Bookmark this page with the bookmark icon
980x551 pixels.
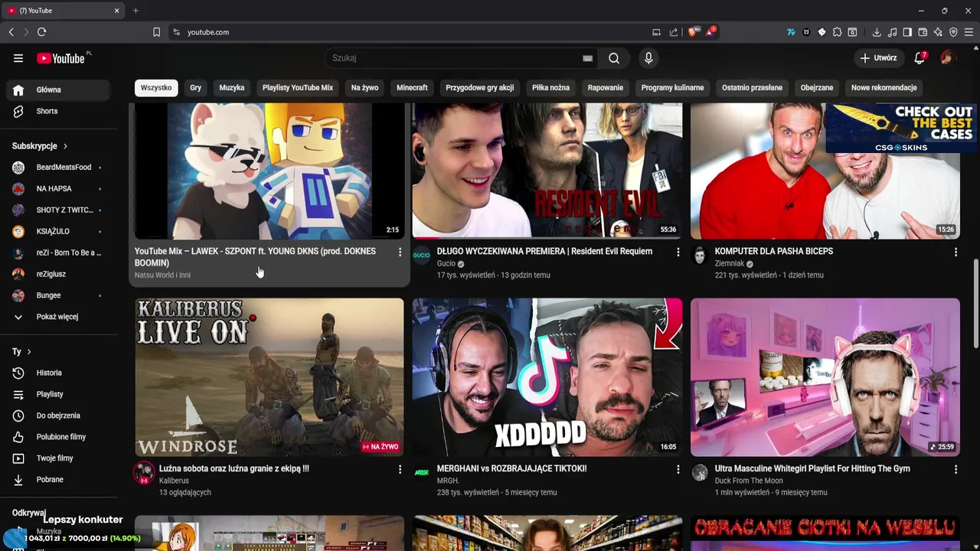coord(156,32)
